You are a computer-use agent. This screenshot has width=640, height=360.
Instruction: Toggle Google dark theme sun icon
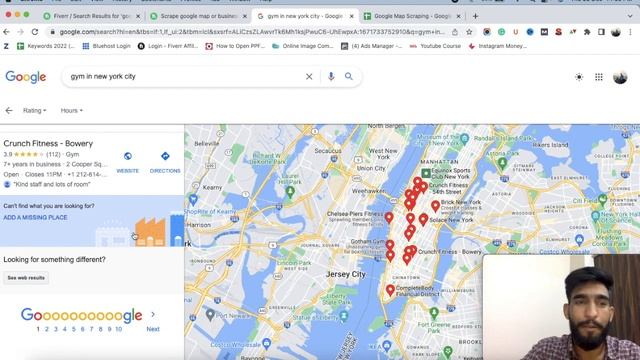click(x=579, y=77)
